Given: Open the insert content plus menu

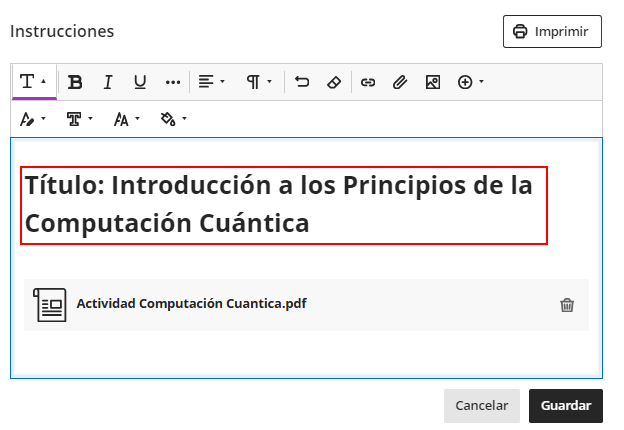Looking at the screenshot, I should coord(470,82).
